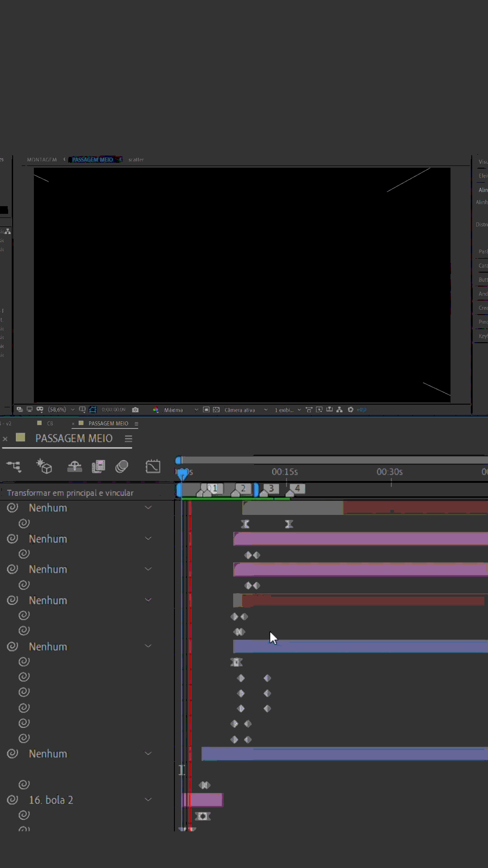The image size is (488, 868).
Task: Select the small PASSAGEM MEIO timeline tab
Action: point(108,424)
